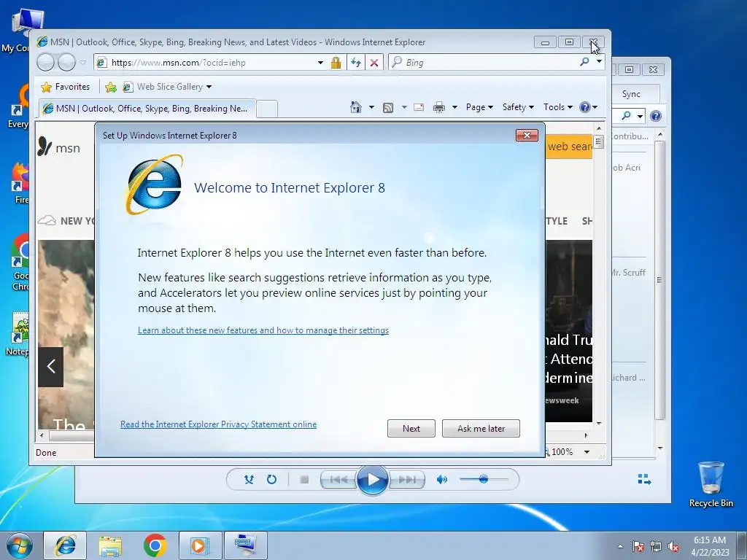Open the Page menu
This screenshot has width=747, height=560.
(x=479, y=107)
